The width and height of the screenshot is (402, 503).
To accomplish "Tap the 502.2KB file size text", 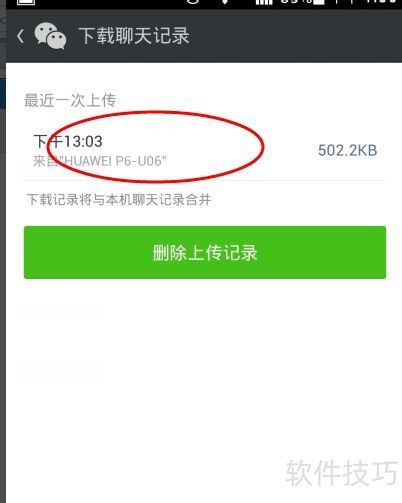I will pos(348,150).
